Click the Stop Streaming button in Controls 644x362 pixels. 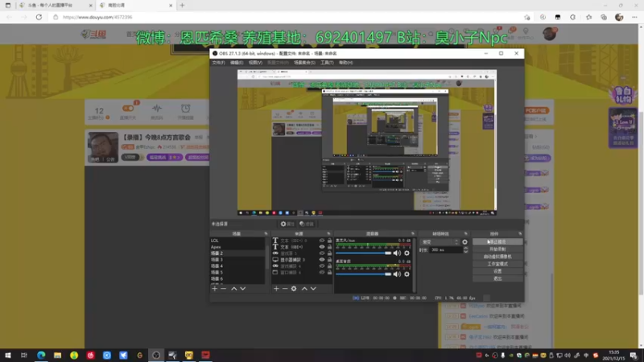tap(497, 242)
